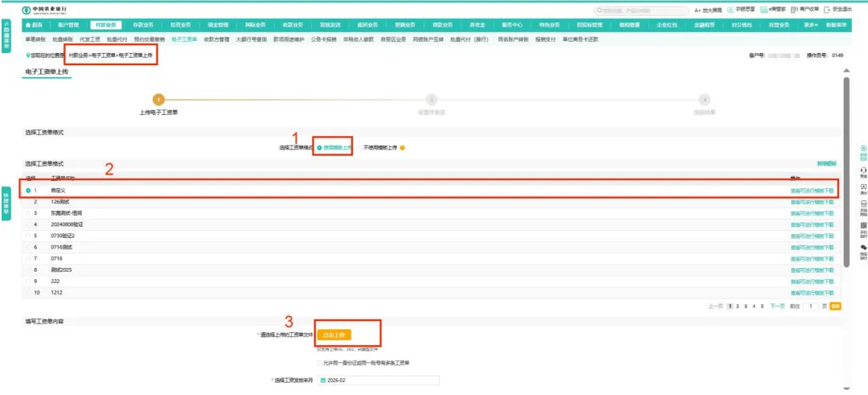Screen dimensions: 868x395
Task: Click the 新版菜单 link
Action: pyautogui.click(x=836, y=25)
